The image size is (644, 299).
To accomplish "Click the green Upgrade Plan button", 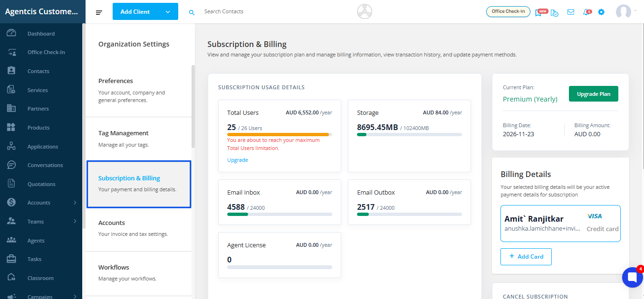I will (x=593, y=94).
